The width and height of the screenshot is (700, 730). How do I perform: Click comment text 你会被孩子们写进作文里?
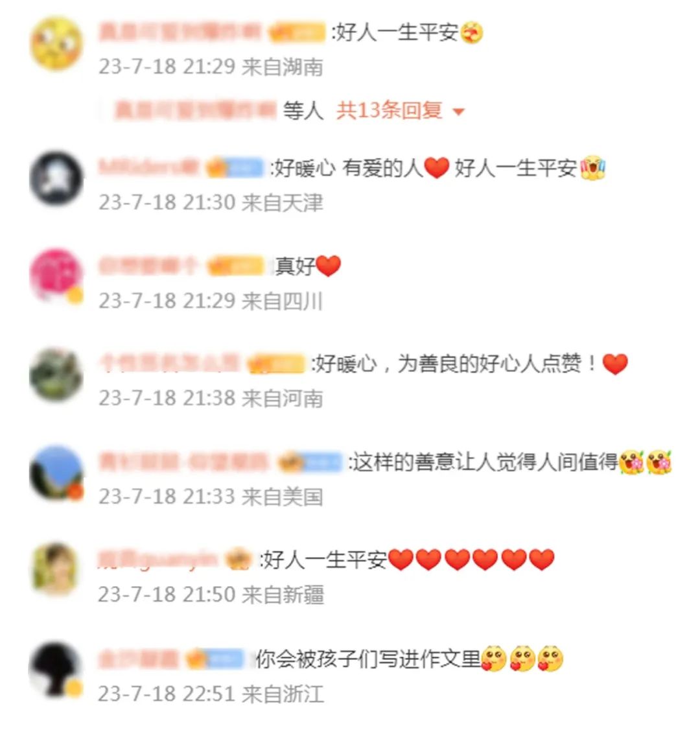(x=368, y=659)
